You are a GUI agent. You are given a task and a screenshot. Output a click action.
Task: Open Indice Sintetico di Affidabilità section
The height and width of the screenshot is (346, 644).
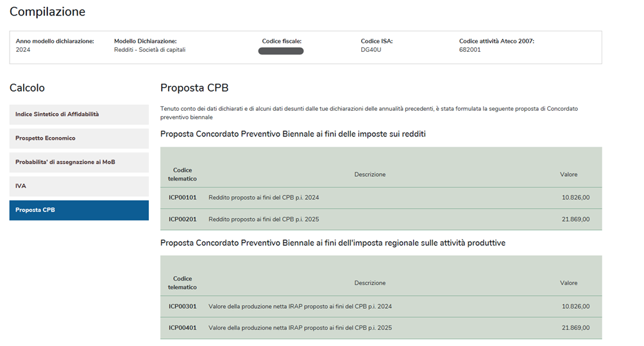(x=79, y=115)
